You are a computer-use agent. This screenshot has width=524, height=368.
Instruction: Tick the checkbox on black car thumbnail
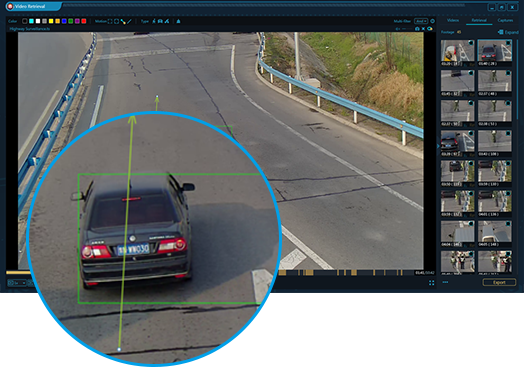pos(508,43)
